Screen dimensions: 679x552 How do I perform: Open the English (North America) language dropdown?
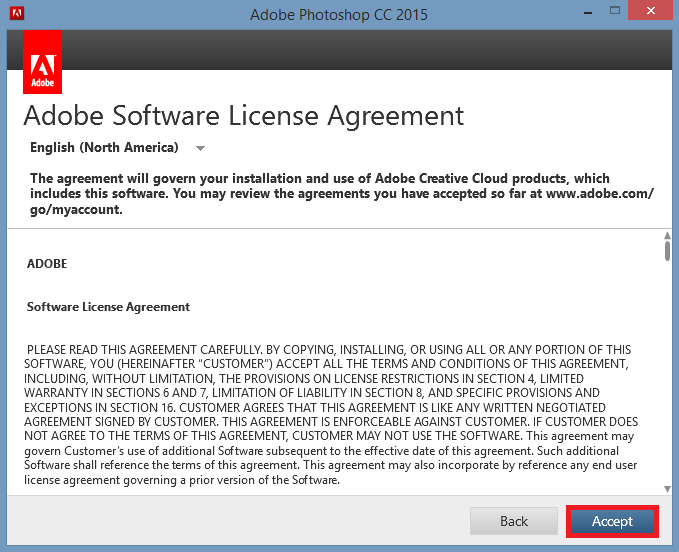coord(200,148)
